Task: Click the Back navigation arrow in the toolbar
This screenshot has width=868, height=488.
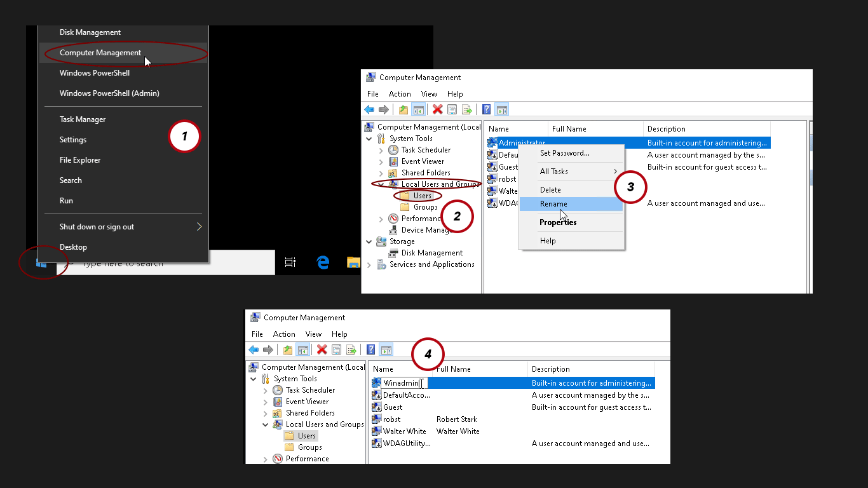Action: [x=369, y=109]
